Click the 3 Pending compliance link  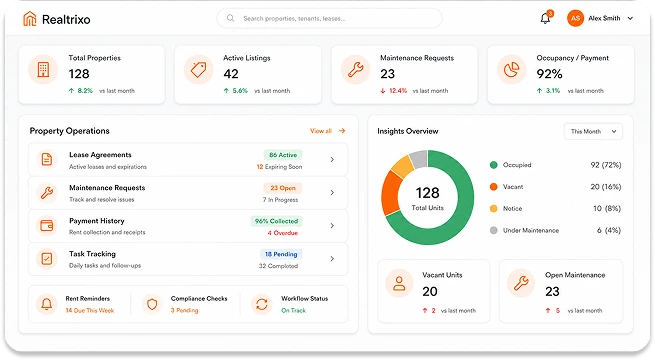coord(184,310)
